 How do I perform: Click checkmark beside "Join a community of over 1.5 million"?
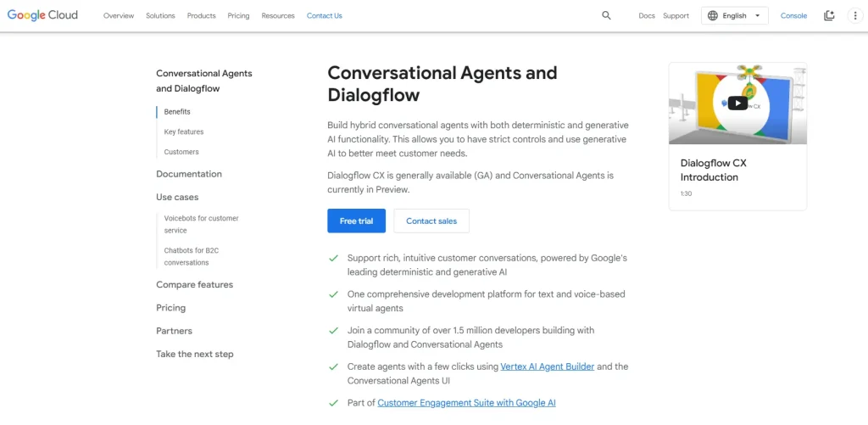pyautogui.click(x=333, y=330)
